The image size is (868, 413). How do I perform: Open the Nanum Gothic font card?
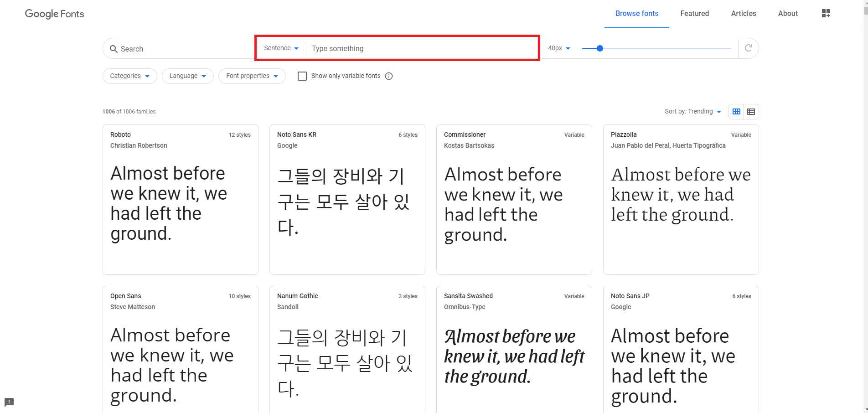347,350
